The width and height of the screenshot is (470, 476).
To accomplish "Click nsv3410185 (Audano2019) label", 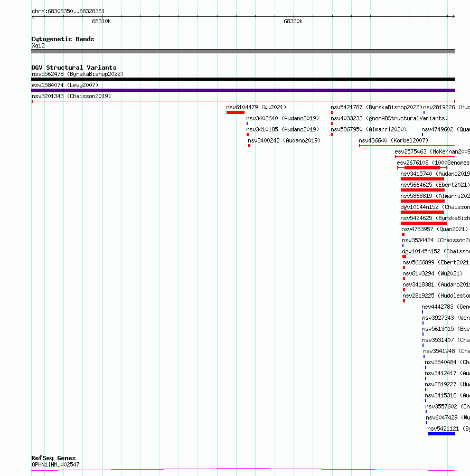I will [x=283, y=129].
